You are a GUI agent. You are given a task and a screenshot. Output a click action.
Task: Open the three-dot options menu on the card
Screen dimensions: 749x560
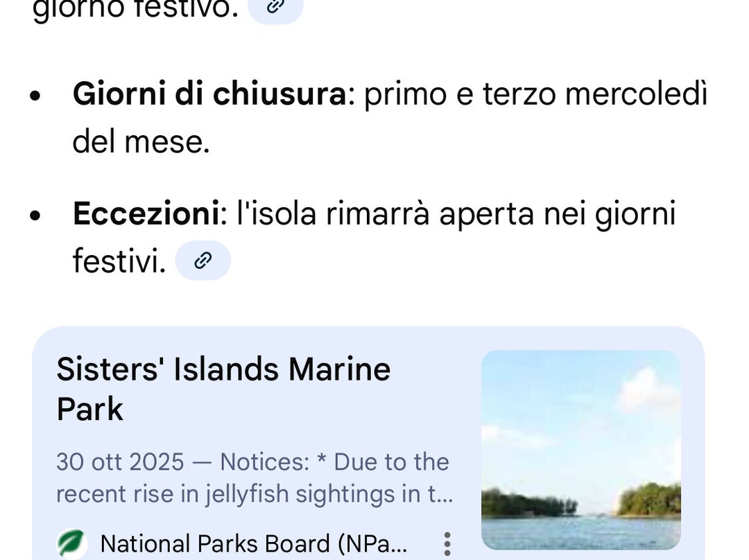[x=447, y=544]
